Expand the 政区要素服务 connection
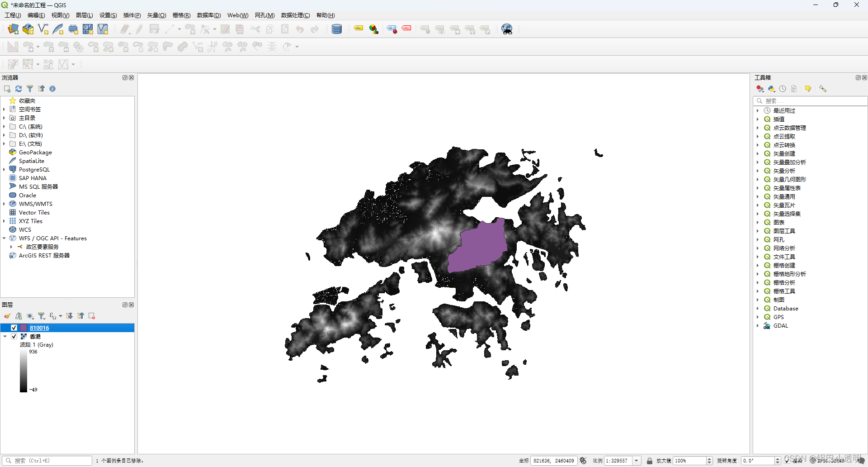868x467 pixels. point(11,247)
